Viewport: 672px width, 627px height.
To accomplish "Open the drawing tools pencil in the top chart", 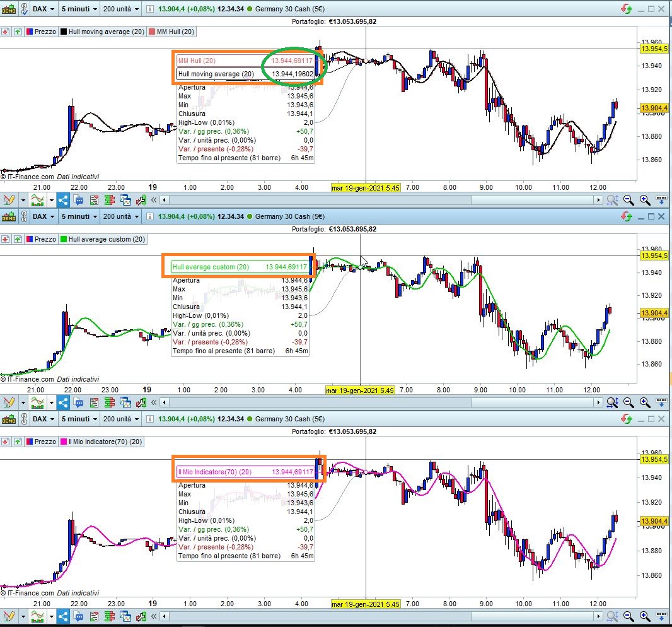I will (9, 200).
